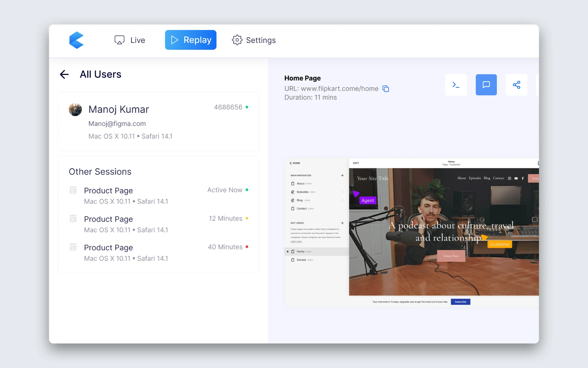Click the Manoj@figma.com email

coord(117,124)
